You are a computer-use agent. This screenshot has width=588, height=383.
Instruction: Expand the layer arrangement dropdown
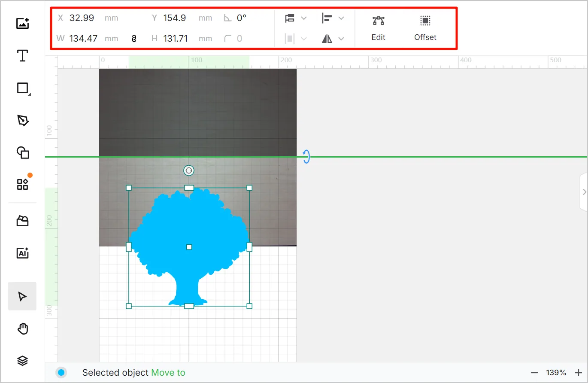pos(296,18)
